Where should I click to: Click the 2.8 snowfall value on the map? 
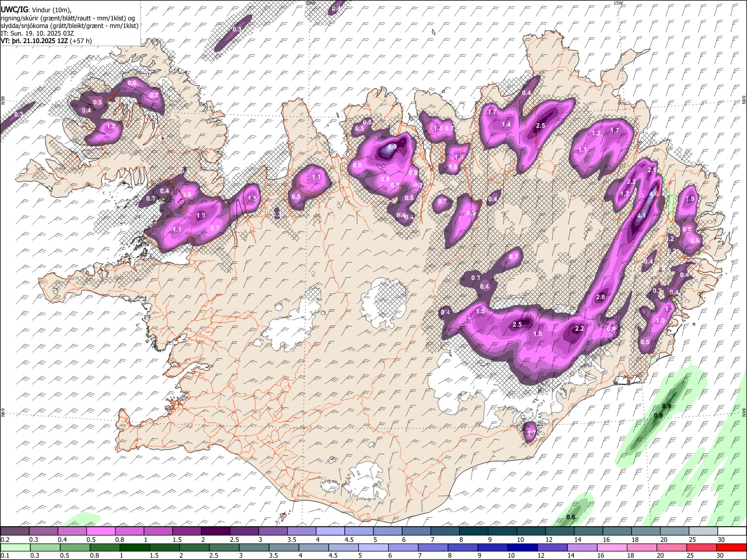point(601,297)
